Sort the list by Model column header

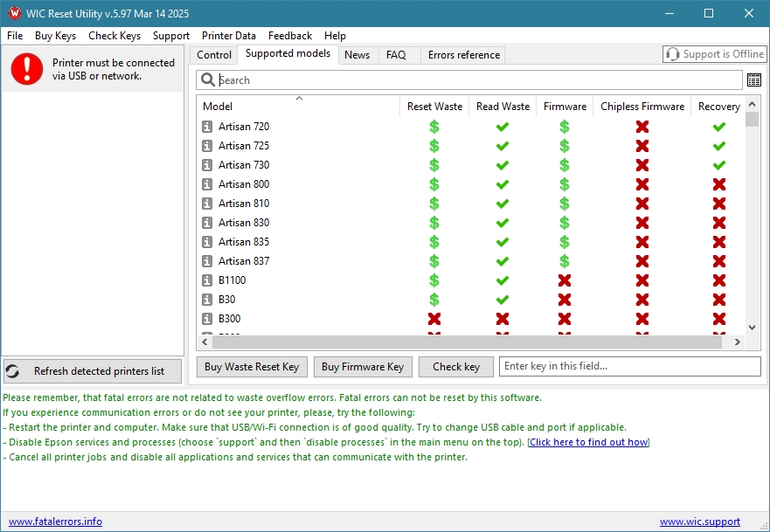click(218, 107)
